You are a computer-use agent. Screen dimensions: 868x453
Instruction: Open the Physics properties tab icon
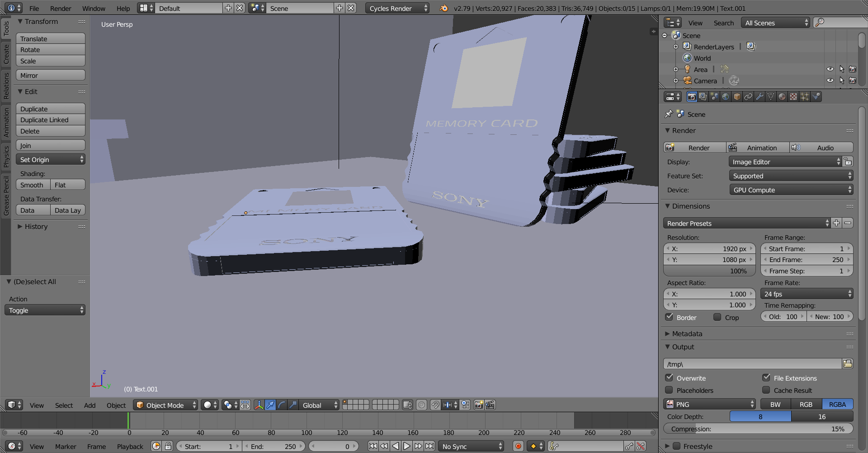click(816, 96)
